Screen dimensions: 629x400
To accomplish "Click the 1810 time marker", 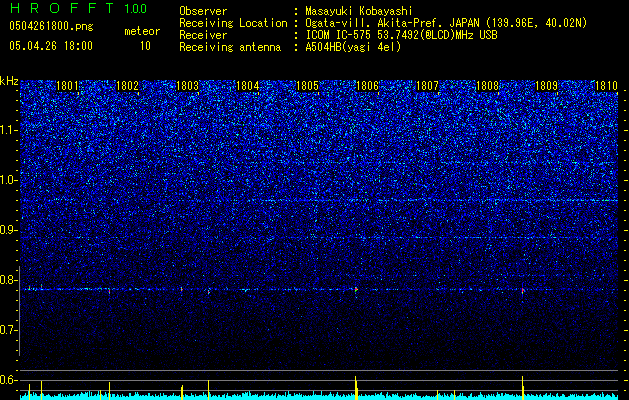I will [606, 86].
